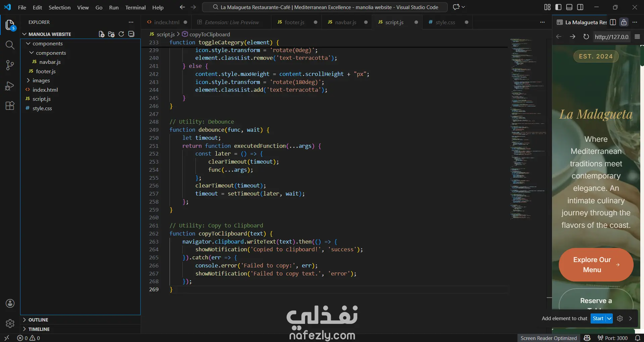Toggle the secondary side bar visibility

click(x=580, y=7)
